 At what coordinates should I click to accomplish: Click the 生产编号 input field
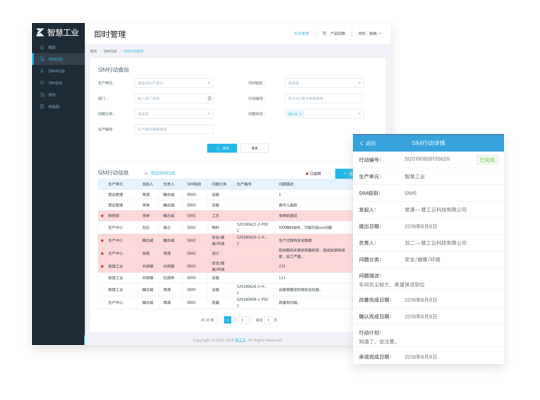(x=174, y=129)
